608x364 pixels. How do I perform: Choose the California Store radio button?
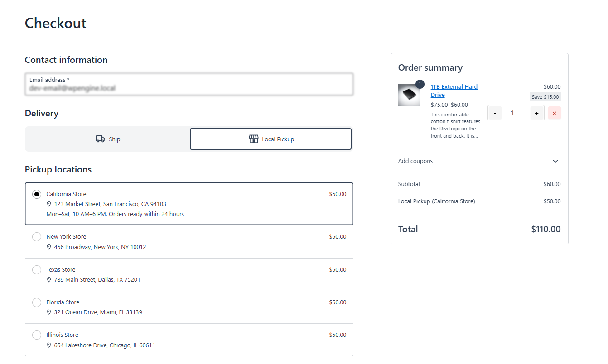point(37,194)
